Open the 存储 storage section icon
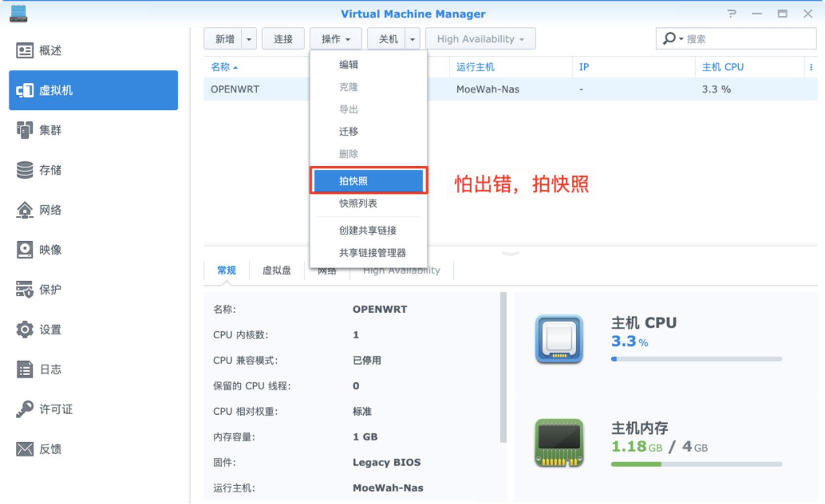This screenshot has width=825, height=504. [25, 170]
